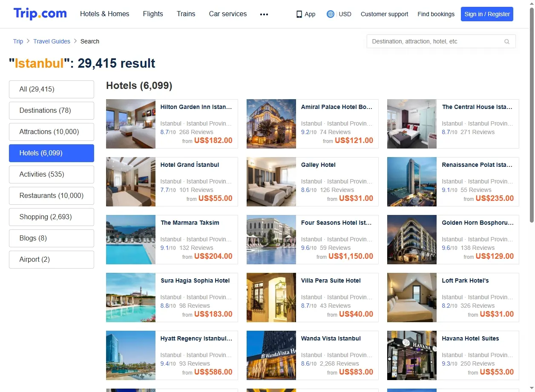Open Trains menu
Image resolution: width=535 pixels, height=392 pixels.
186,14
